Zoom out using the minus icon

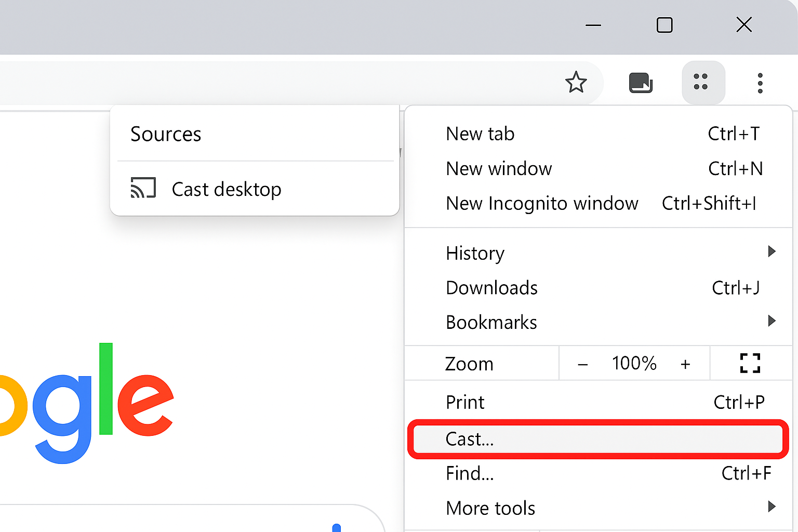click(582, 363)
